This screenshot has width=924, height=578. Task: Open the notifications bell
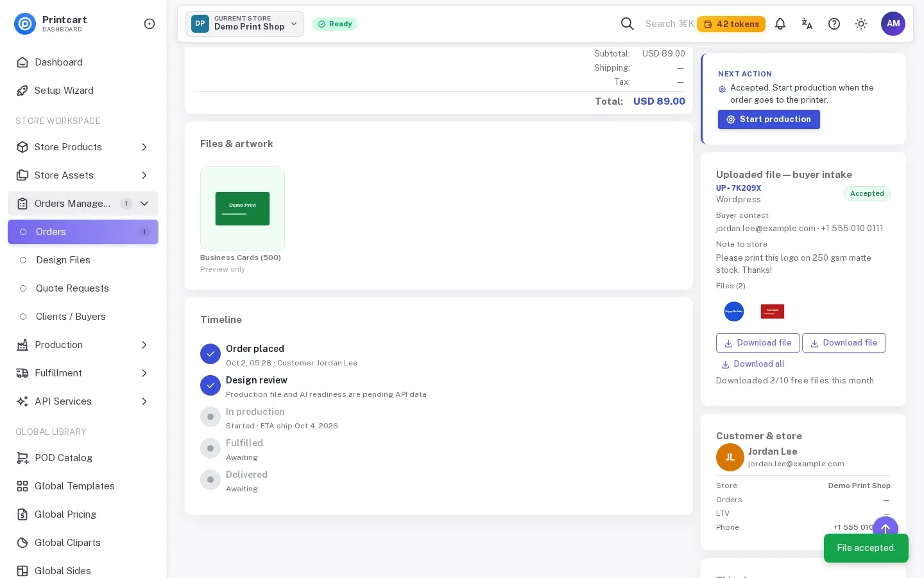click(x=780, y=24)
